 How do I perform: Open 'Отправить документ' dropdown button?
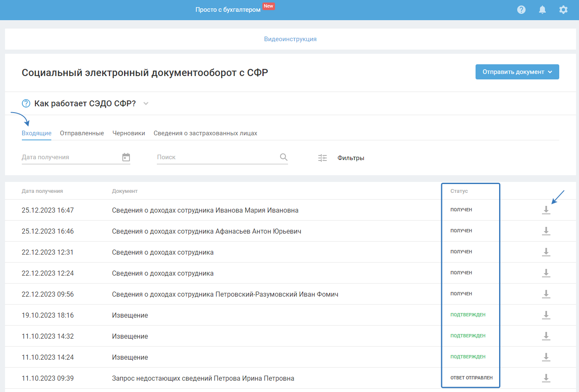(517, 72)
